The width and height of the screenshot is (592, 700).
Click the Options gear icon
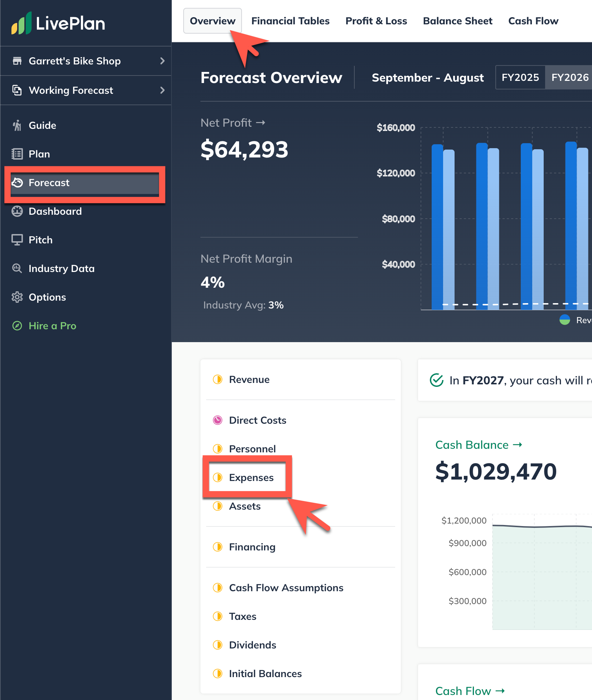17,297
